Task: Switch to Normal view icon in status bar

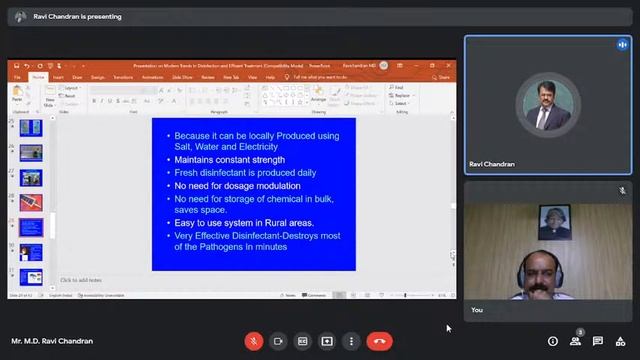Action: (x=339, y=295)
